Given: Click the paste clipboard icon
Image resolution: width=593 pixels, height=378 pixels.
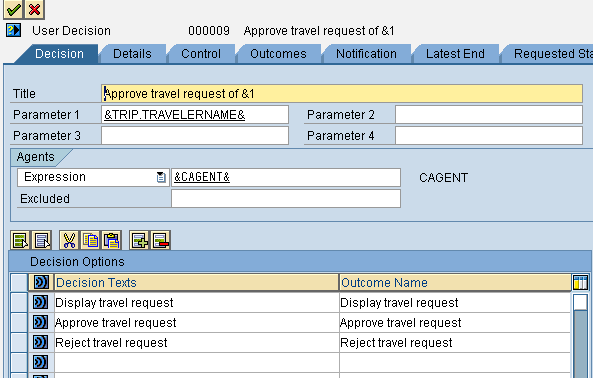Looking at the screenshot, I should tap(112, 240).
